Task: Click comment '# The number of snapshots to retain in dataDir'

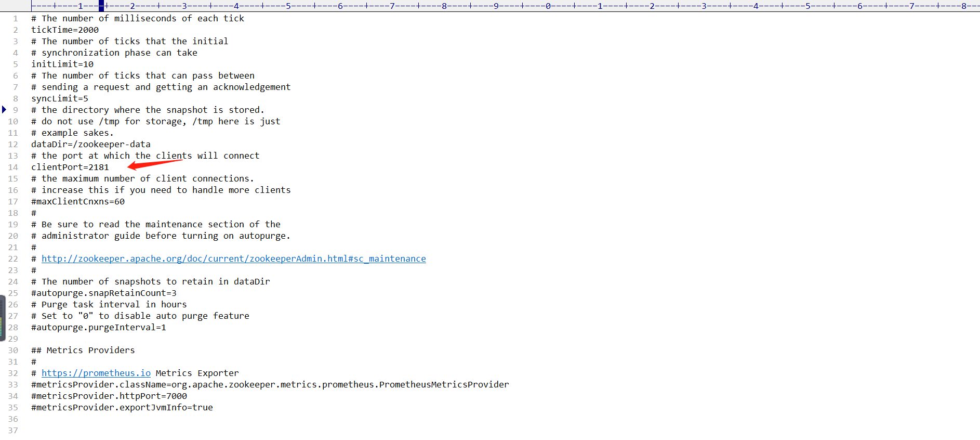Action: (x=151, y=281)
